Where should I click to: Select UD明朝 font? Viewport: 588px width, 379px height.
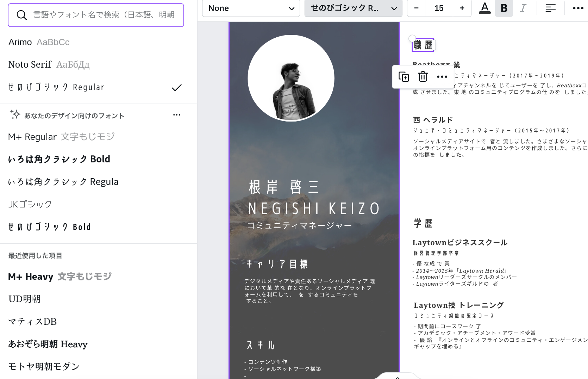pyautogui.click(x=25, y=299)
